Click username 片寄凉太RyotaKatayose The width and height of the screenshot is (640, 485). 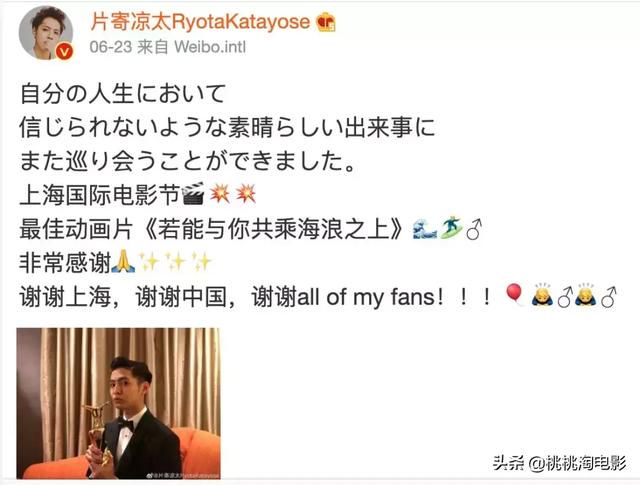pos(200,22)
